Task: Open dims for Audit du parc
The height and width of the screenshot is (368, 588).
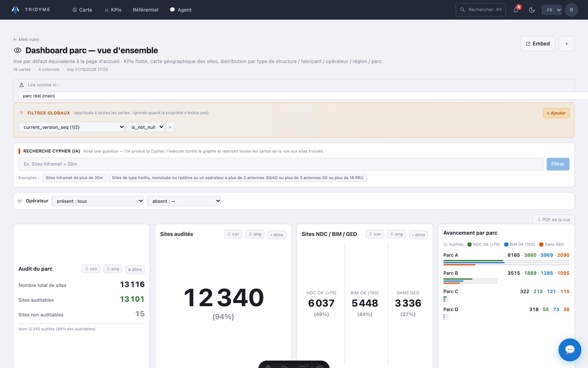Action: tap(135, 270)
